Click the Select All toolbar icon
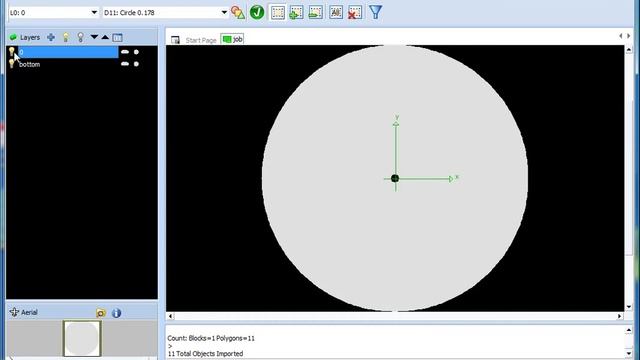 click(x=336, y=12)
